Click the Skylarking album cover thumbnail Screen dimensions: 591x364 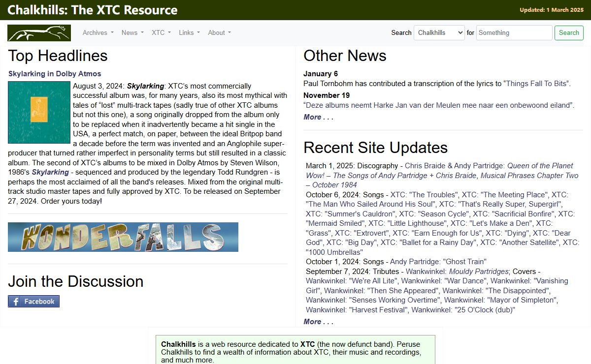[x=39, y=113]
